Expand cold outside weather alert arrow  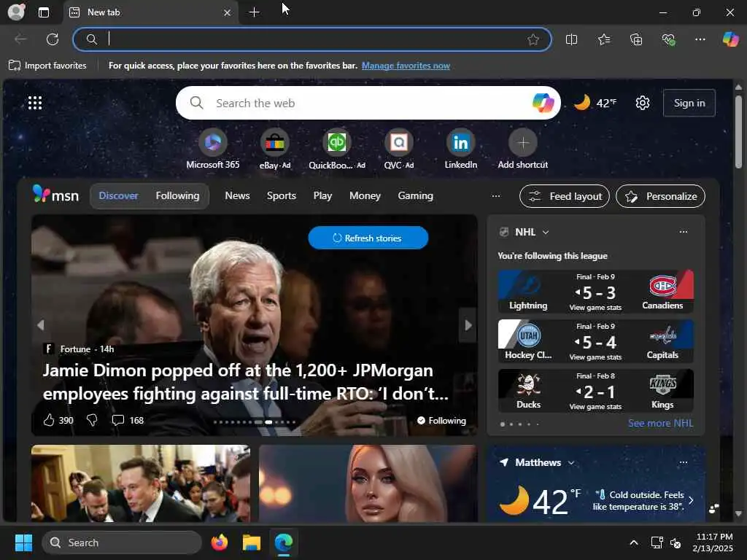pyautogui.click(x=691, y=500)
